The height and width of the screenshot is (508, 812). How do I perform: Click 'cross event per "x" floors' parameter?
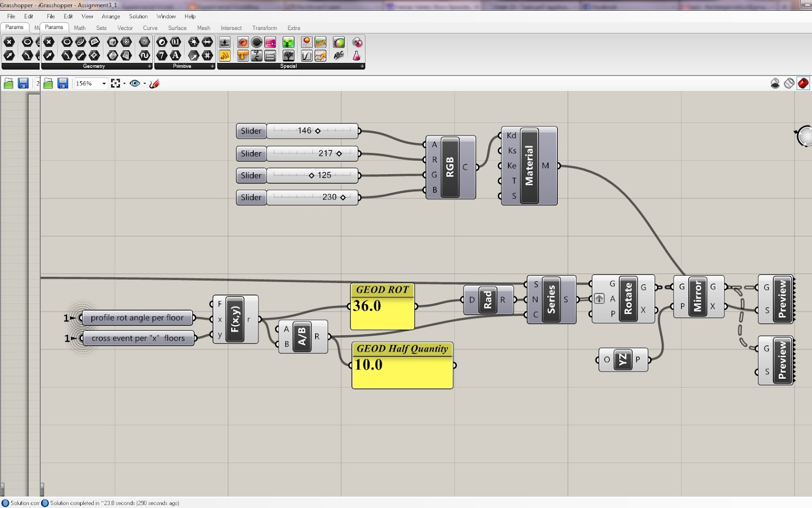point(138,338)
